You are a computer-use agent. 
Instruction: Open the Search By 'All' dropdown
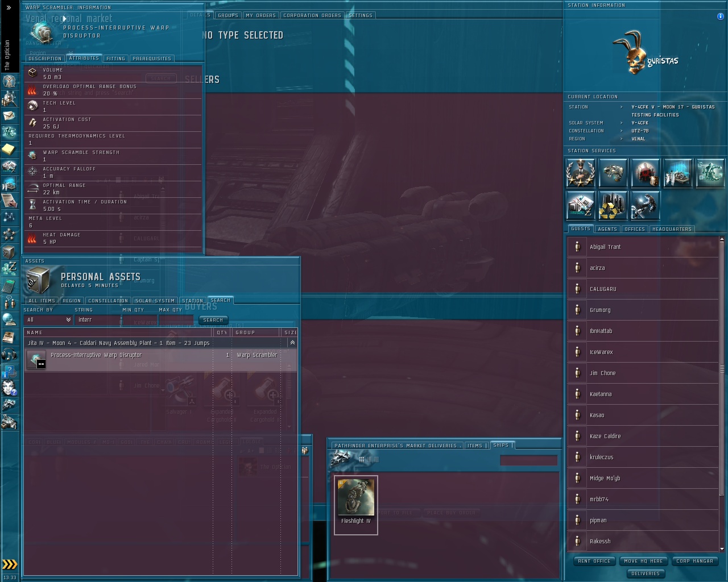click(x=48, y=319)
